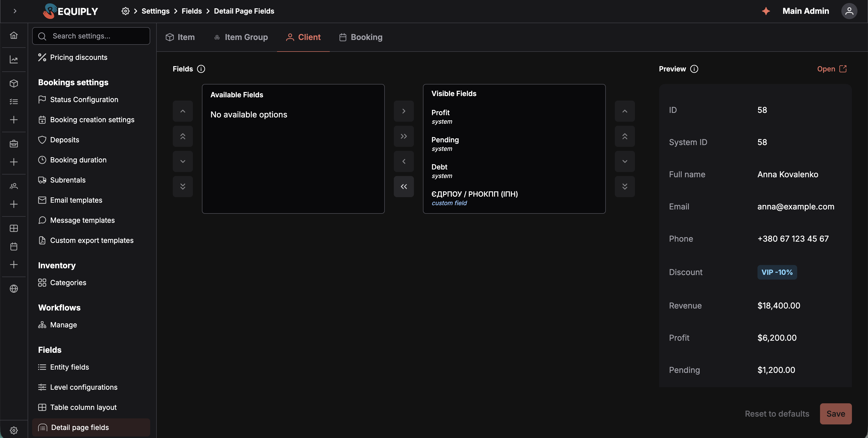Select the Client tab
868x438 pixels.
[x=303, y=37]
